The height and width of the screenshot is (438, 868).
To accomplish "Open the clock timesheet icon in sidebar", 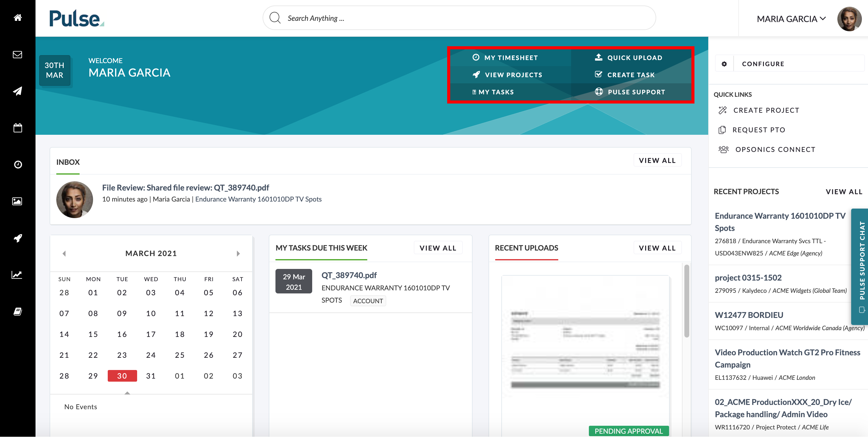I will [x=18, y=164].
